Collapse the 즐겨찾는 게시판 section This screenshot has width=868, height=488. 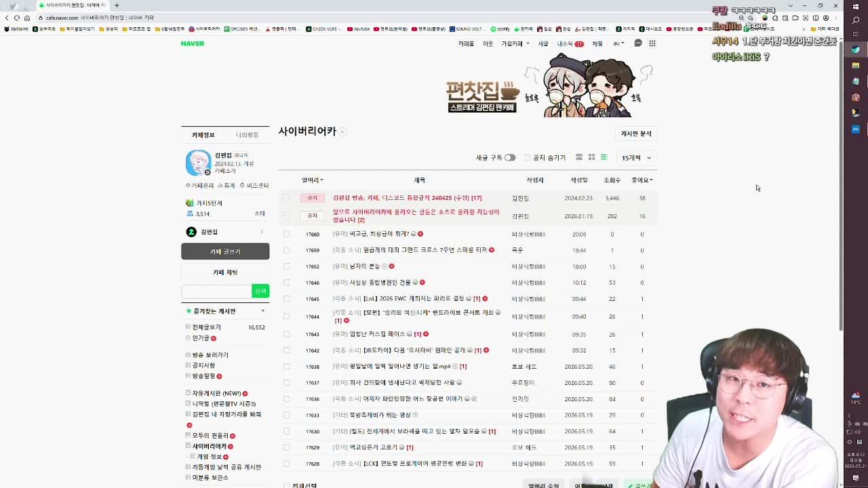coord(263,311)
